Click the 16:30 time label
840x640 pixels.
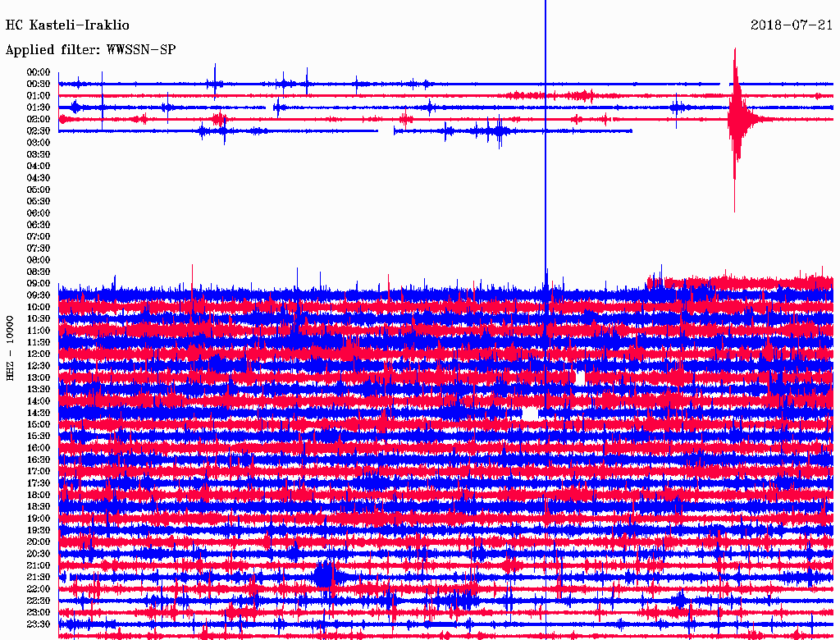(x=39, y=459)
